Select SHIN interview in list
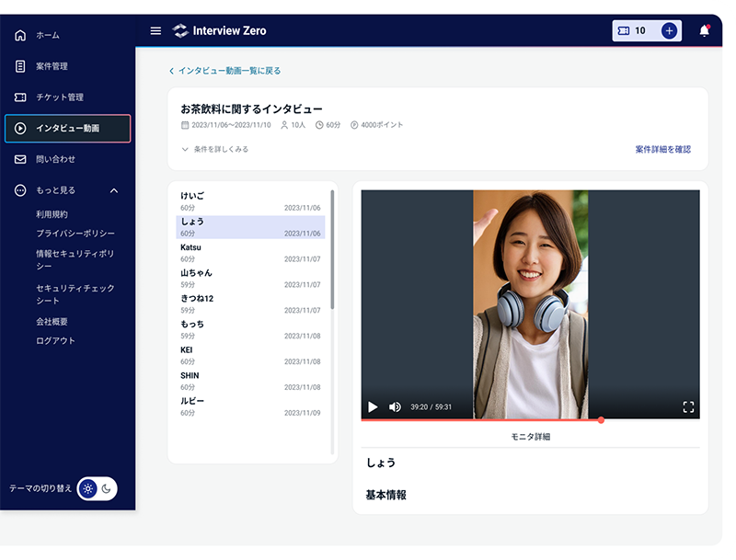736x560 pixels. (250, 381)
